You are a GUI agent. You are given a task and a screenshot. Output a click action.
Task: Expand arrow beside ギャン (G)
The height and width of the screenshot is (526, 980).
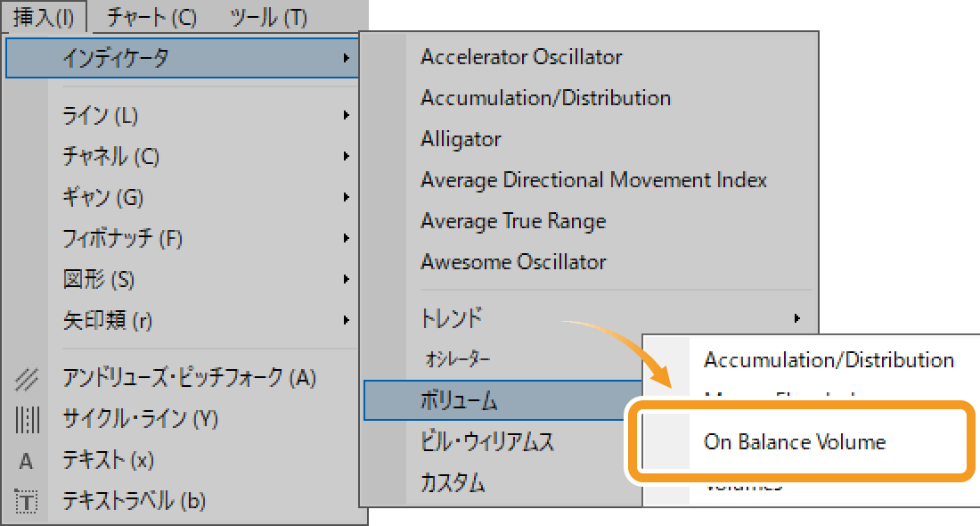tap(346, 198)
